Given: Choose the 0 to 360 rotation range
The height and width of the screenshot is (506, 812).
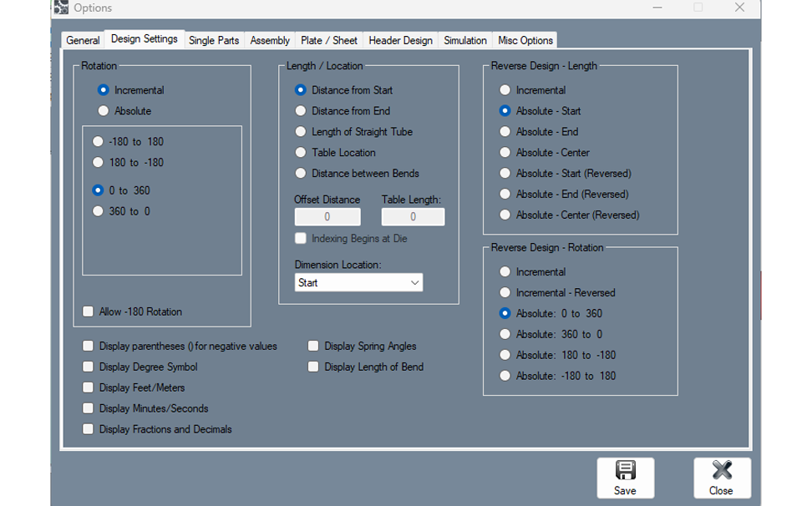Looking at the screenshot, I should [x=121, y=190].
